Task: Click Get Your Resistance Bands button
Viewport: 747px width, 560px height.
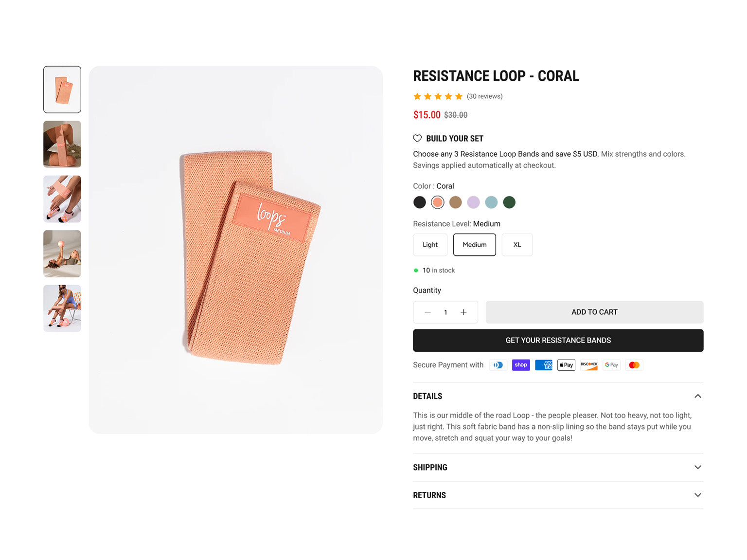Action: (558, 341)
